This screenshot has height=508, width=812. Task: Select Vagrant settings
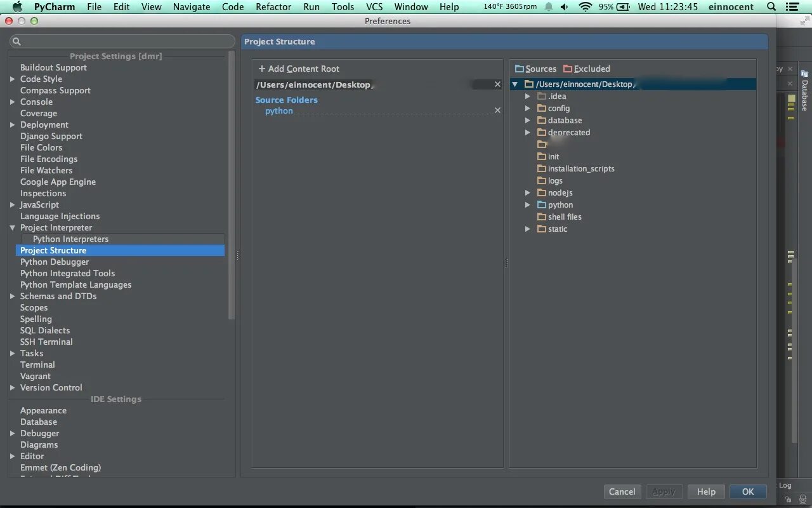click(x=36, y=376)
